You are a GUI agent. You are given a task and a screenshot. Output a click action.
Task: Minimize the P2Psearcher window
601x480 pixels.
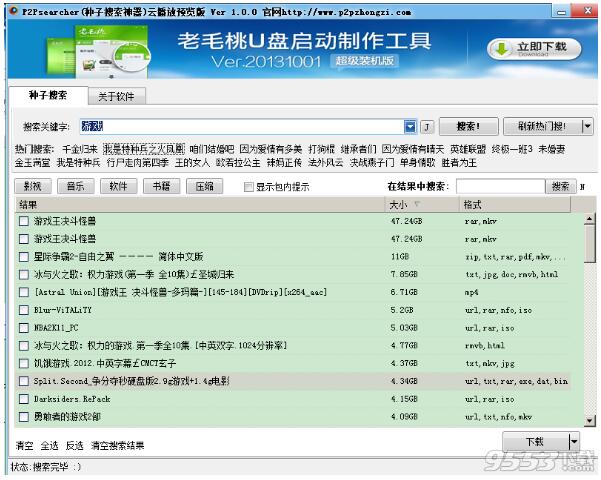click(x=562, y=12)
